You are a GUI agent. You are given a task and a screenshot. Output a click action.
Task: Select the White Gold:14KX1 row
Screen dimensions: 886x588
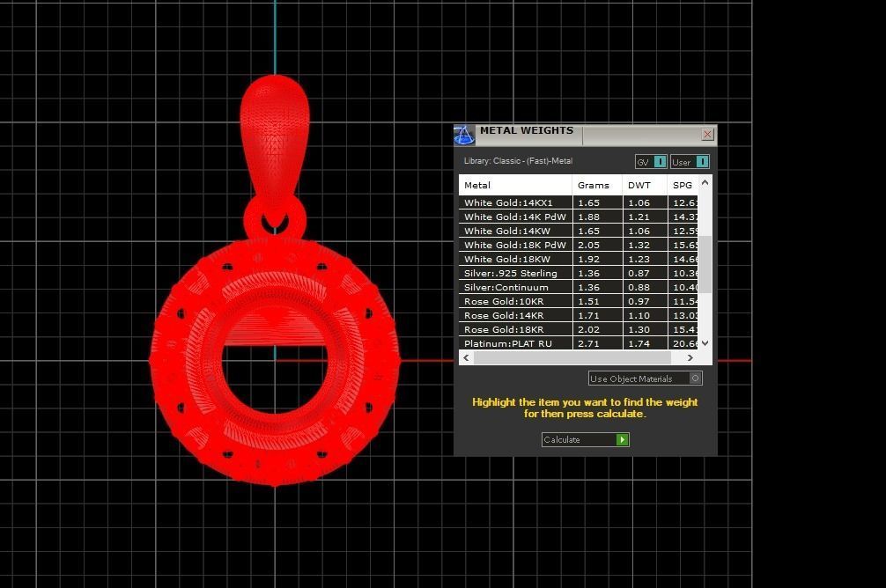coord(579,202)
